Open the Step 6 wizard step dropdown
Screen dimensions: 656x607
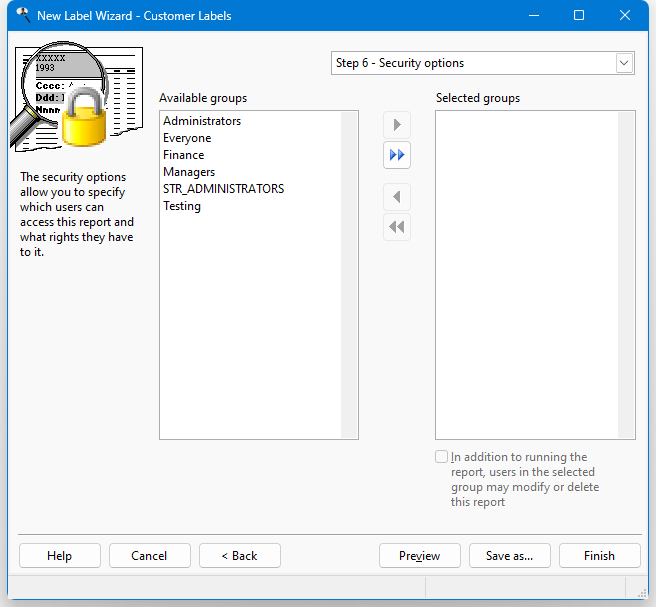coord(624,63)
